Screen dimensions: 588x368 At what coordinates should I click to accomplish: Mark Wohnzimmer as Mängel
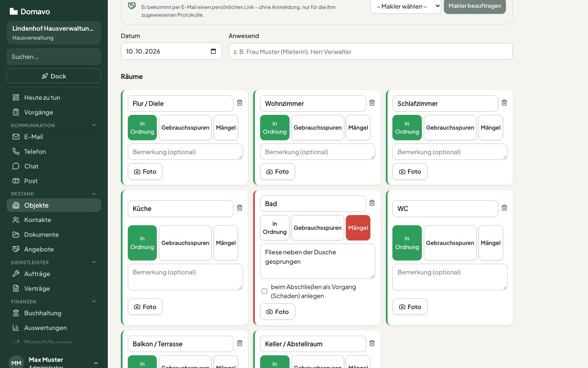coord(358,128)
